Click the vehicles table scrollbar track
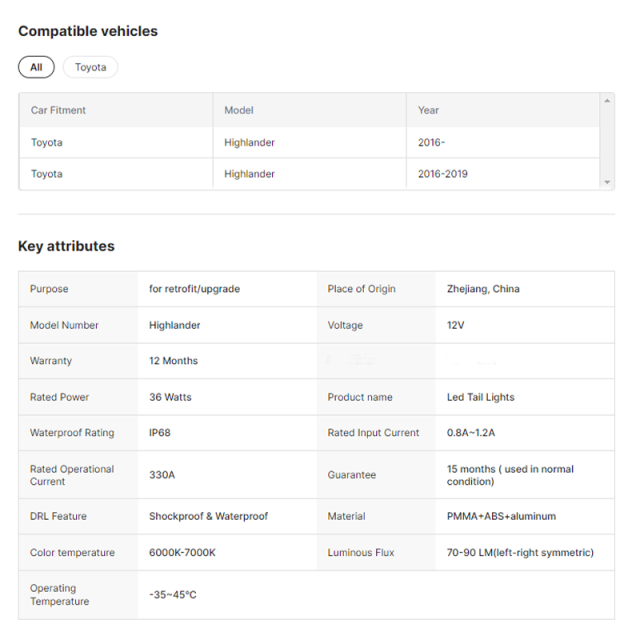The width and height of the screenshot is (640, 640). [607, 141]
